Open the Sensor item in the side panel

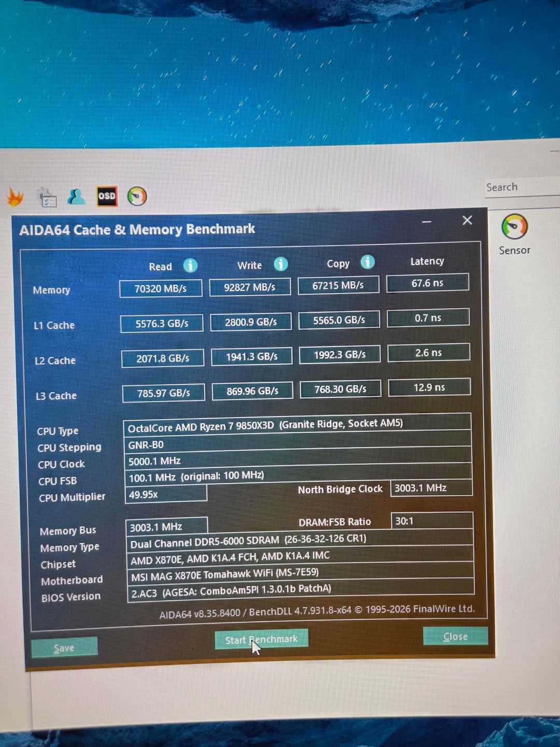click(x=514, y=234)
